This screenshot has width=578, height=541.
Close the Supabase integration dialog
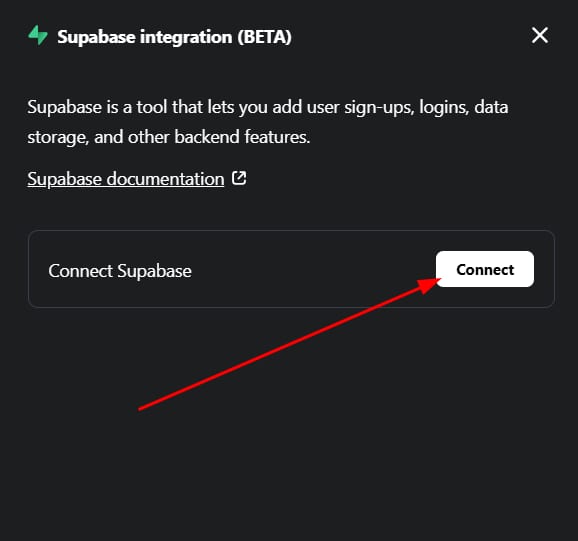[x=540, y=35]
